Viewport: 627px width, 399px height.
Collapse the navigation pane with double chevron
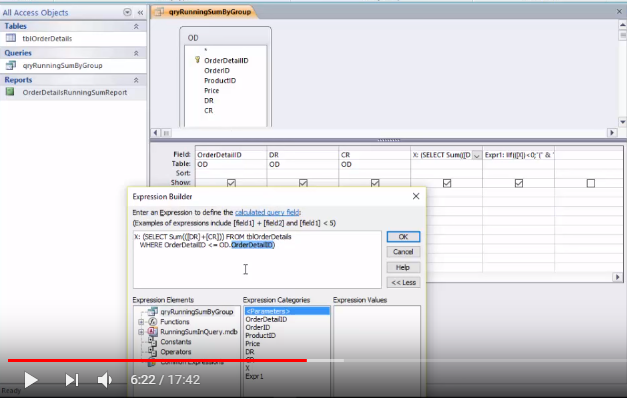pyautogui.click(x=140, y=13)
